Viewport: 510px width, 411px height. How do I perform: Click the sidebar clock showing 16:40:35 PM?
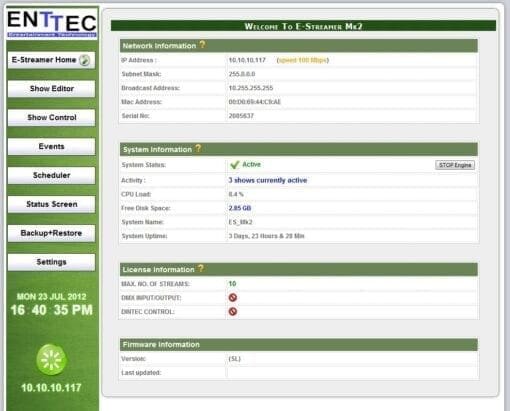click(51, 310)
